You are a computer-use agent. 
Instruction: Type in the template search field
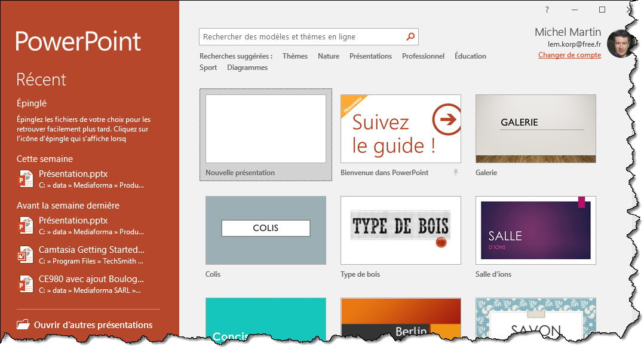302,36
